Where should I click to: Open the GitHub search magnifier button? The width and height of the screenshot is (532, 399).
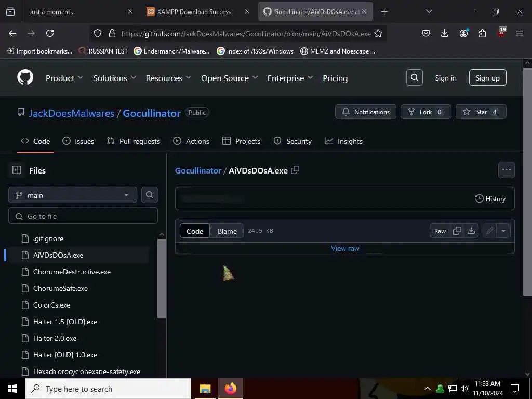point(414,78)
